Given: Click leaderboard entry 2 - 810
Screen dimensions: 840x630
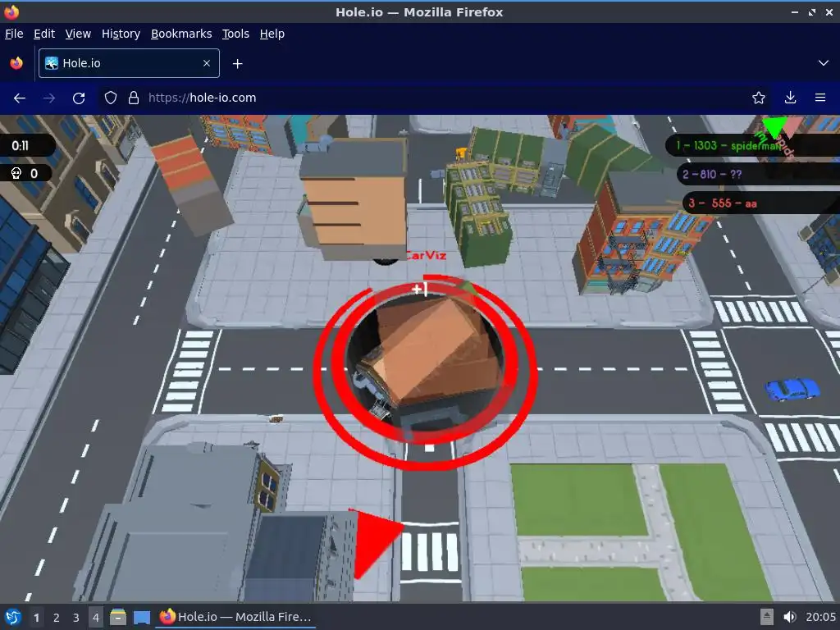Looking at the screenshot, I should 759,174.
